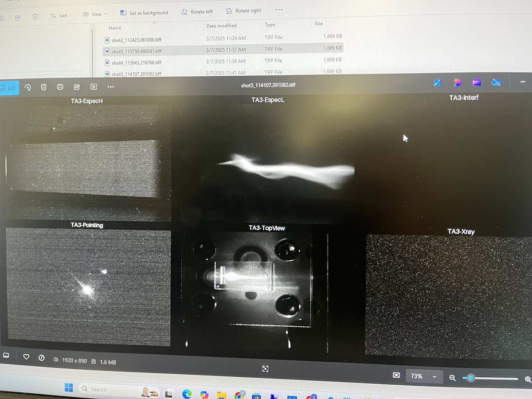Click the 3/7/2025 11:39 AM date cell
Viewport: 532px width, 399px height.
click(226, 61)
